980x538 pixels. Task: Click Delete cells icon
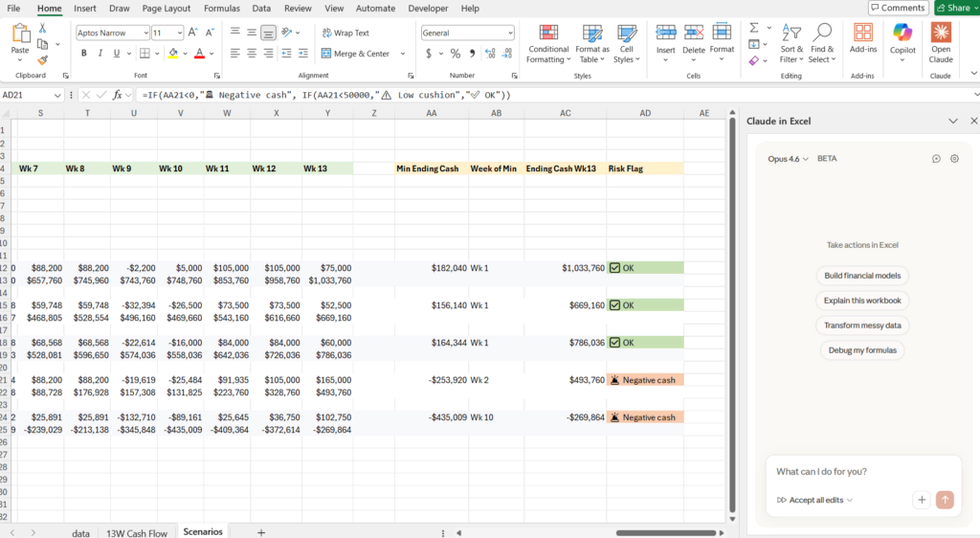click(694, 33)
